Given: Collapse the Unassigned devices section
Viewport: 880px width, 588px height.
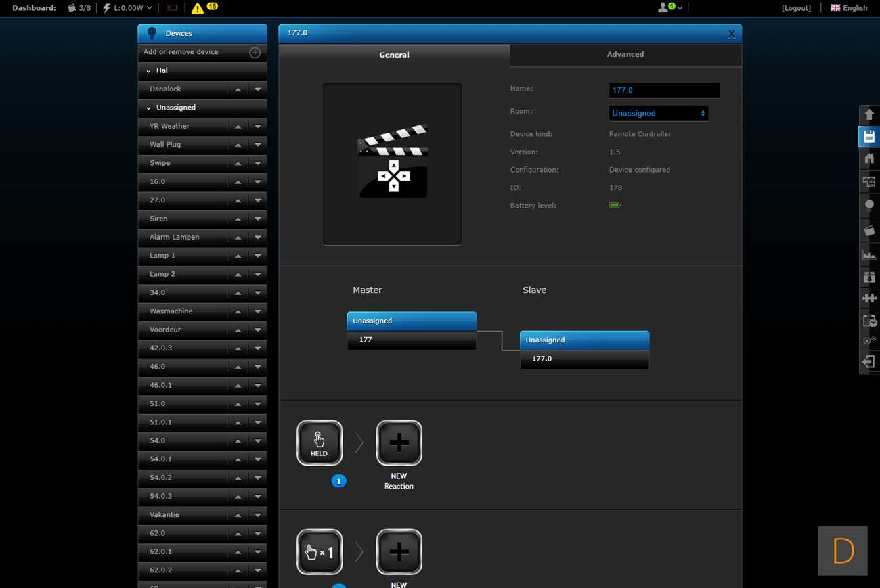Looking at the screenshot, I should tap(149, 108).
